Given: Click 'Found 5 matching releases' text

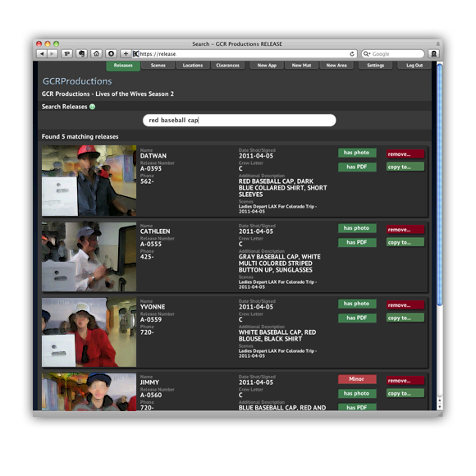Looking at the screenshot, I should pyautogui.click(x=80, y=137).
